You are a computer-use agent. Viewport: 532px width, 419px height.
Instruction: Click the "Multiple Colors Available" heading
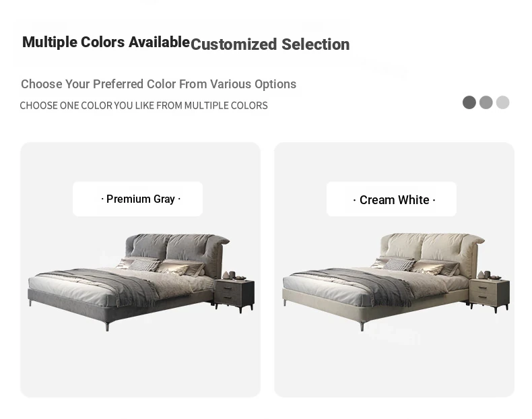pyautogui.click(x=106, y=42)
